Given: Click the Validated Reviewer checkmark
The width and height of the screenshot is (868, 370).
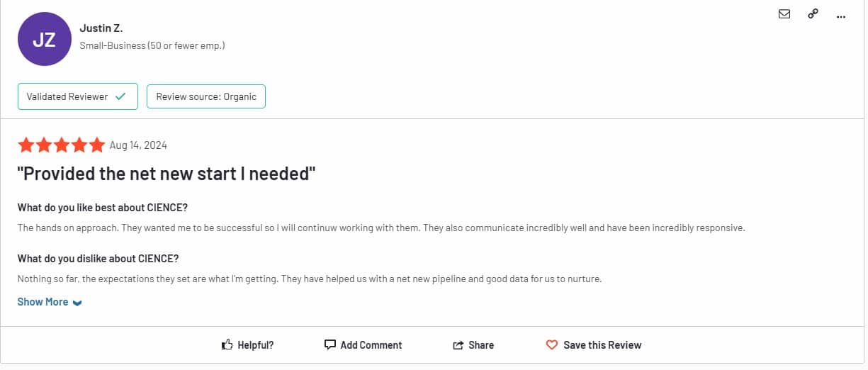Looking at the screenshot, I should (120, 96).
